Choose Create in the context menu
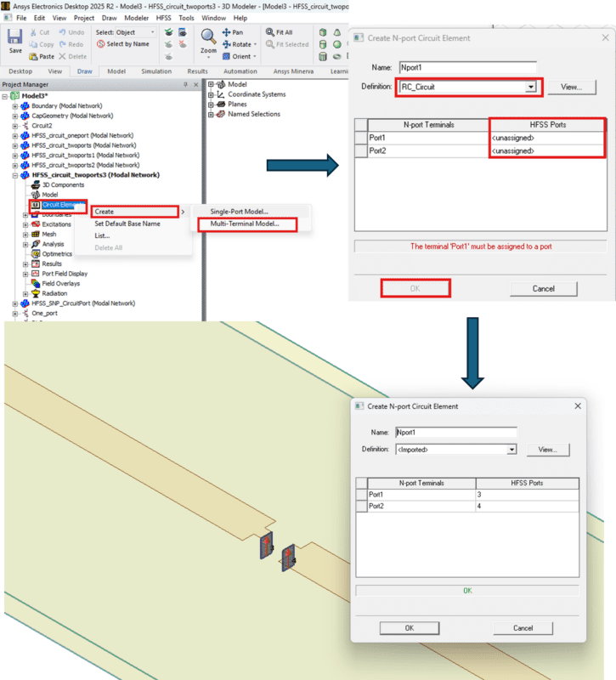This screenshot has width=616, height=680. pyautogui.click(x=135, y=212)
